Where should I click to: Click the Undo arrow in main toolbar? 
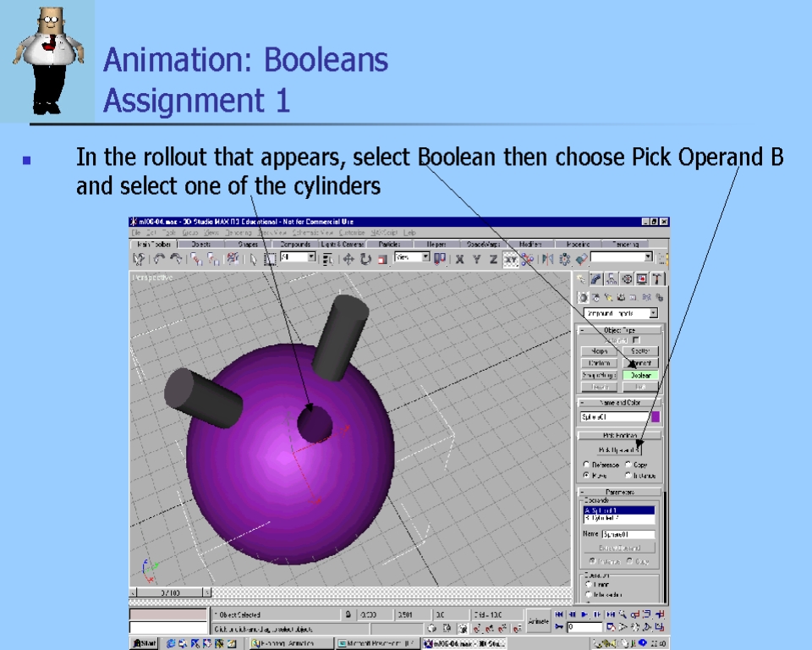[158, 259]
